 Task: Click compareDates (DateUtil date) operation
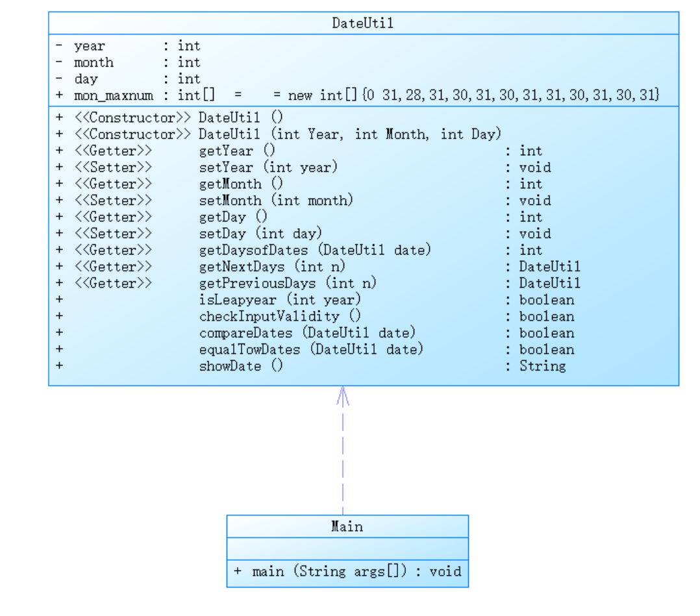click(x=315, y=332)
